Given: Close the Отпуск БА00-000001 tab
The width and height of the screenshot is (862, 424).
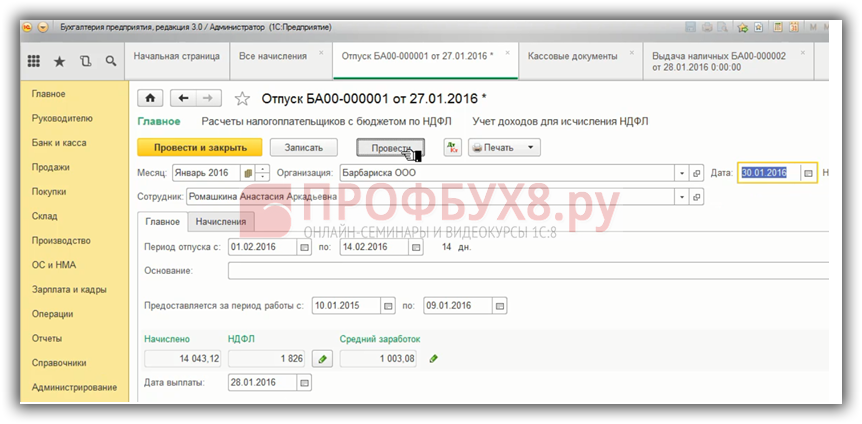Looking at the screenshot, I should point(508,53).
